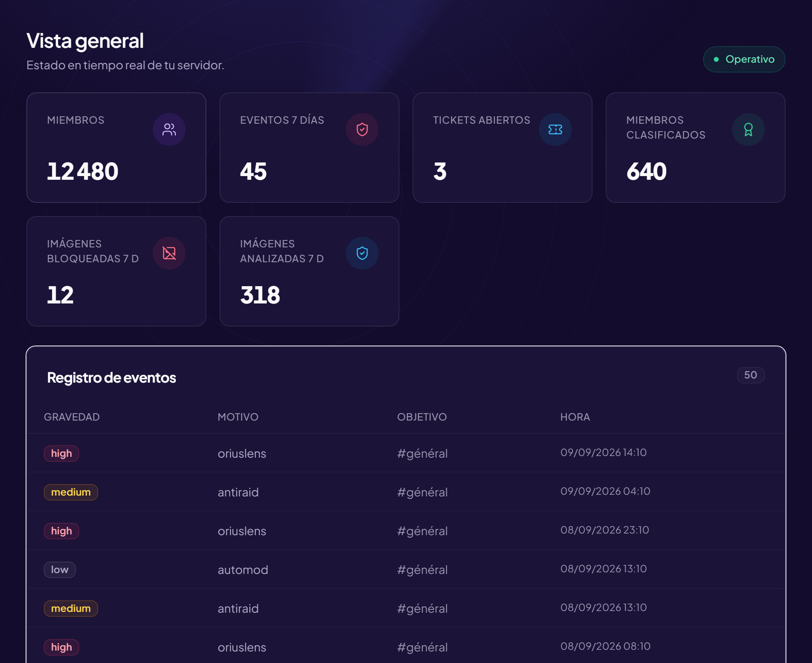Click the Imágenes analizadas shield icon
Image resolution: width=812 pixels, height=663 pixels.
click(362, 253)
